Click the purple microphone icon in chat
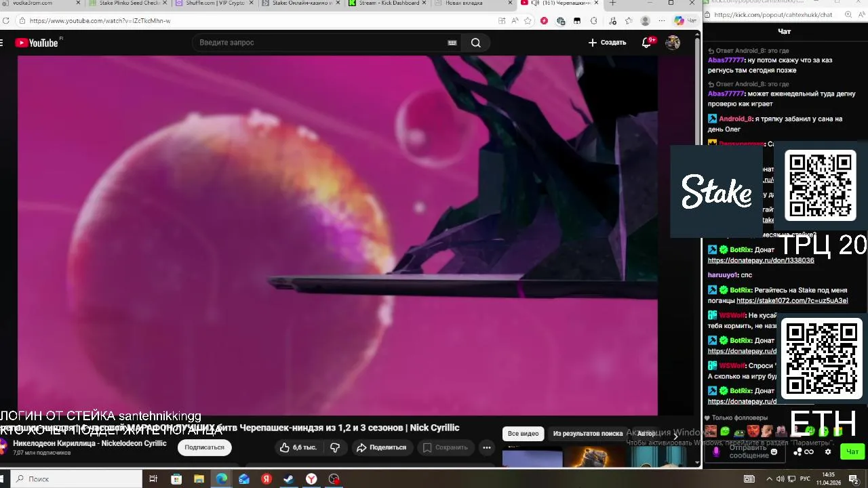Screen dimensions: 868x488 pyautogui.click(x=716, y=451)
